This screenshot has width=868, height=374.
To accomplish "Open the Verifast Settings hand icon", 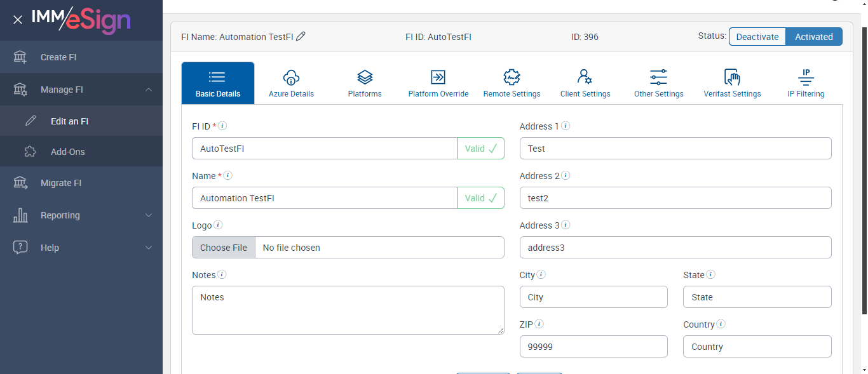I will pos(732,77).
